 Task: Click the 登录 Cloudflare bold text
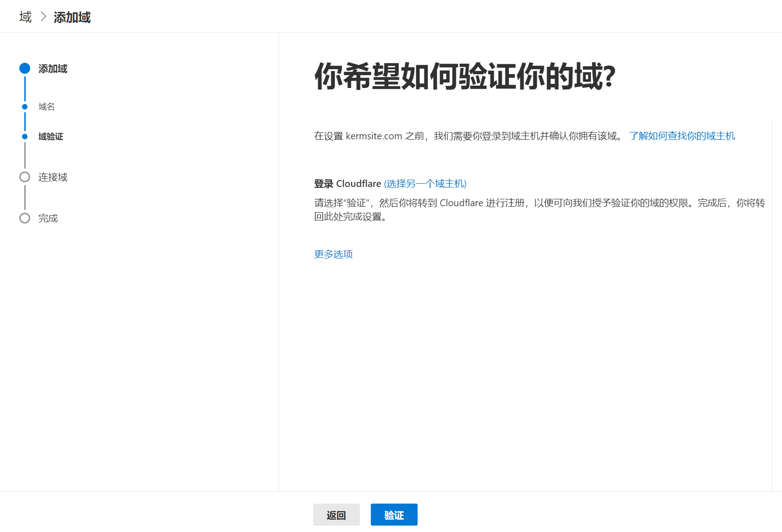click(347, 184)
